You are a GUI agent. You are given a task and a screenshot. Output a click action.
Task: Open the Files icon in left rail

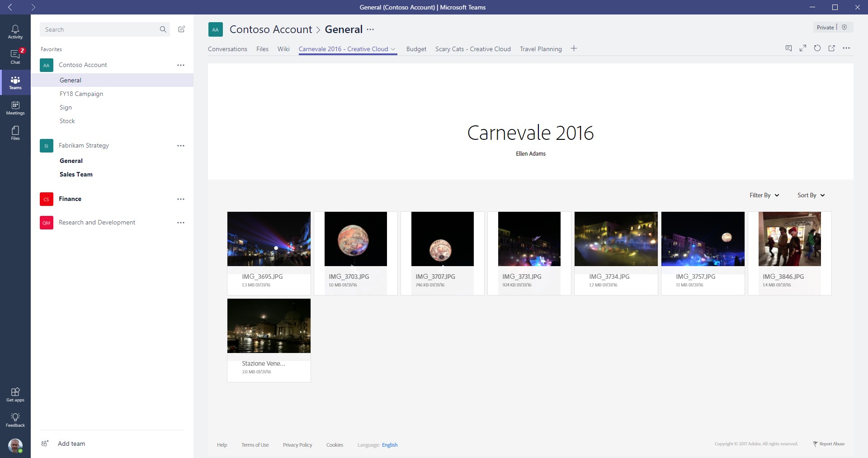[x=15, y=133]
